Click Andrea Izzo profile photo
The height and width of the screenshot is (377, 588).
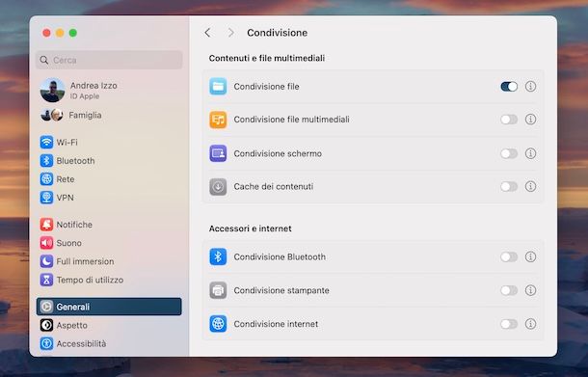pos(52,90)
